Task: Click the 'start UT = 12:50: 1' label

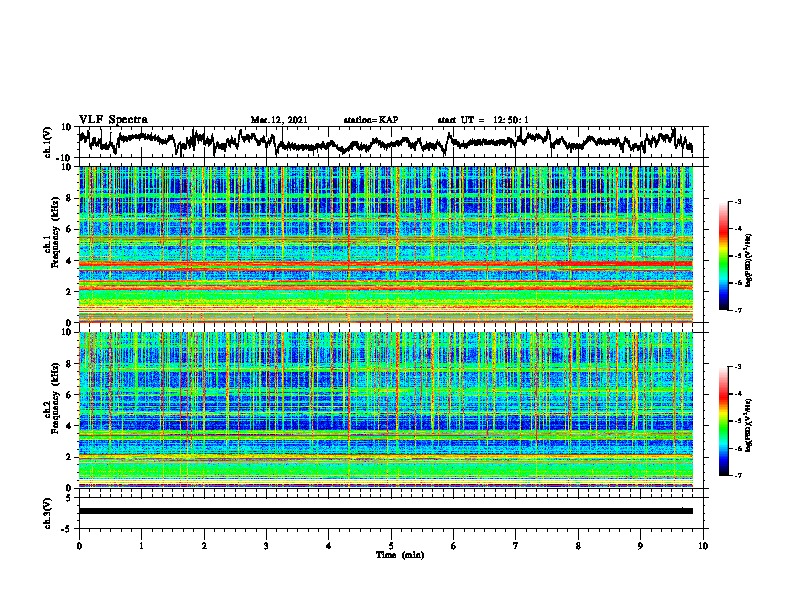Action: pyautogui.click(x=483, y=120)
